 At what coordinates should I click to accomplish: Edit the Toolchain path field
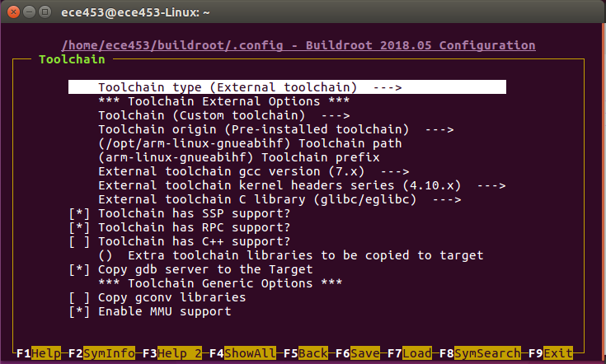(237, 143)
